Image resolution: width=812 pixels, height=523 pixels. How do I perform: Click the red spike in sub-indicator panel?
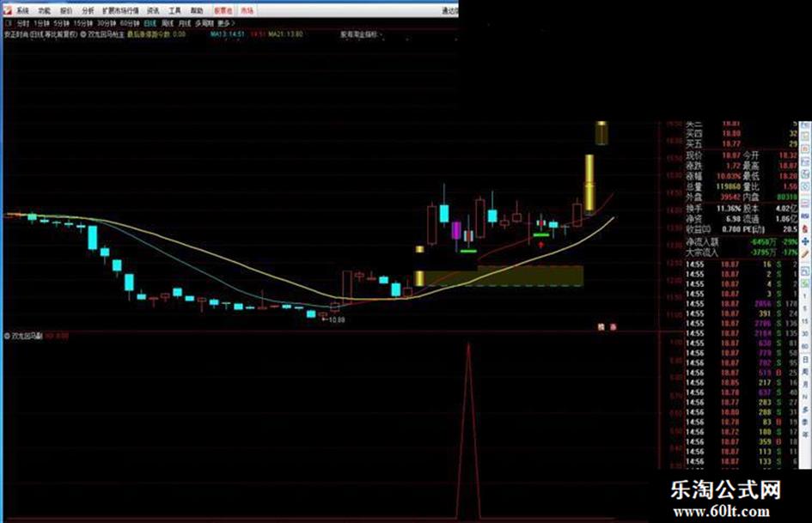pos(468,429)
